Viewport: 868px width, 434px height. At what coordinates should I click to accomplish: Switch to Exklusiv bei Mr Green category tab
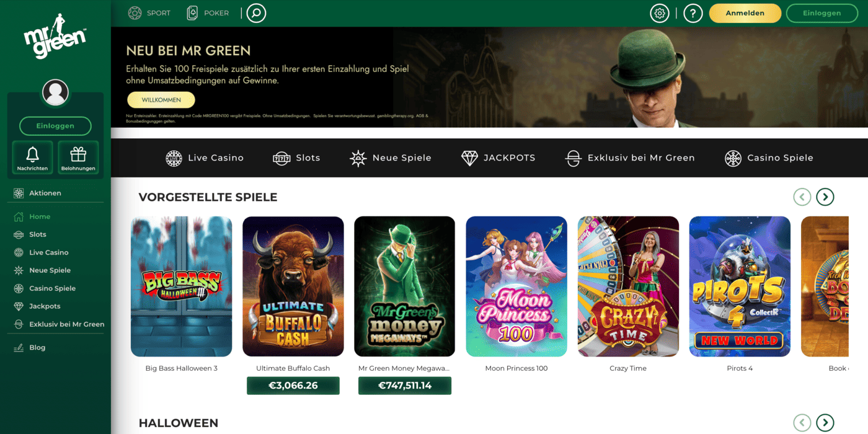[x=630, y=158]
